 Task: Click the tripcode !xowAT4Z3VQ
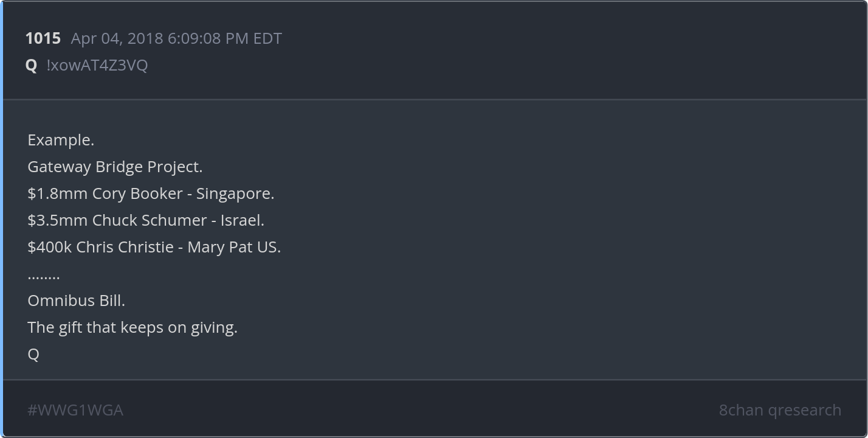coord(97,65)
